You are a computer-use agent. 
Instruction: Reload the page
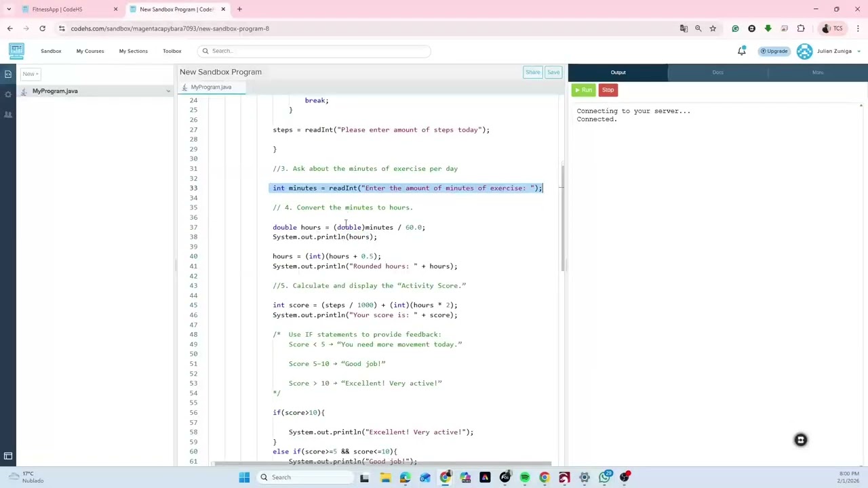pyautogui.click(x=42, y=28)
